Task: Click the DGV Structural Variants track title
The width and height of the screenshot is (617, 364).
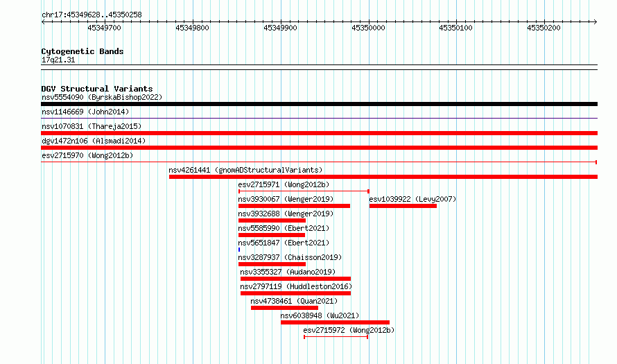Action: 97,89
